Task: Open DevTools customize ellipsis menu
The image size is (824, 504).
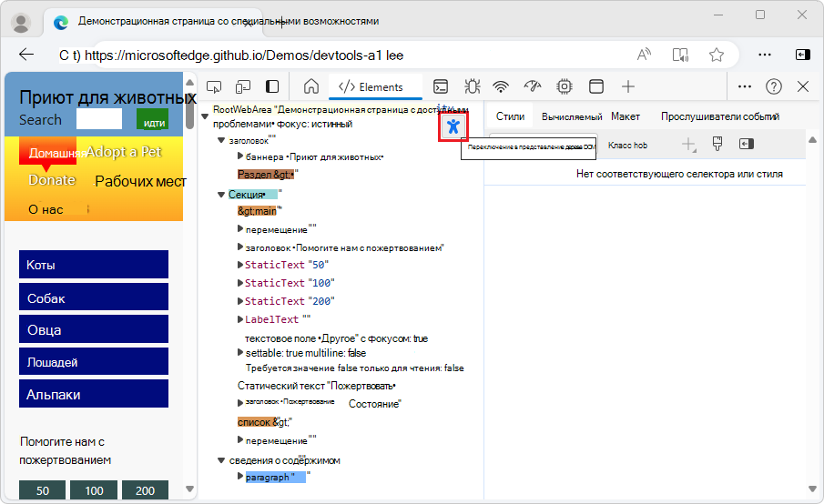Action: click(745, 86)
